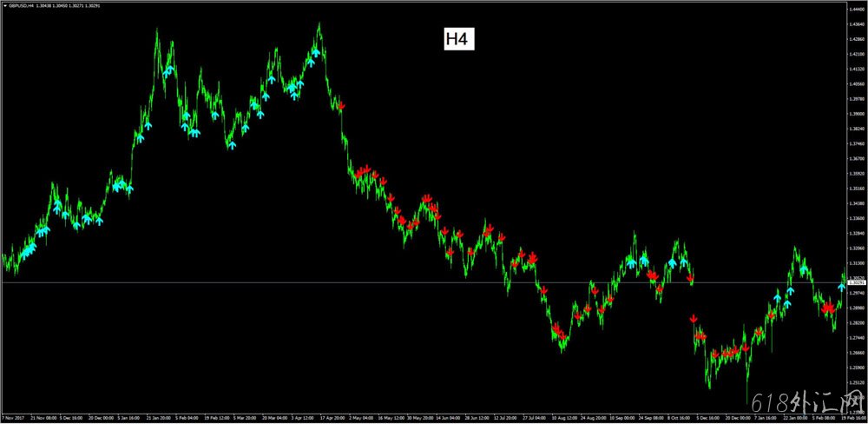This screenshot has height=424, width=868.
Task: Click the 19 Feb 12:00 time label
Action: pyautogui.click(x=217, y=418)
